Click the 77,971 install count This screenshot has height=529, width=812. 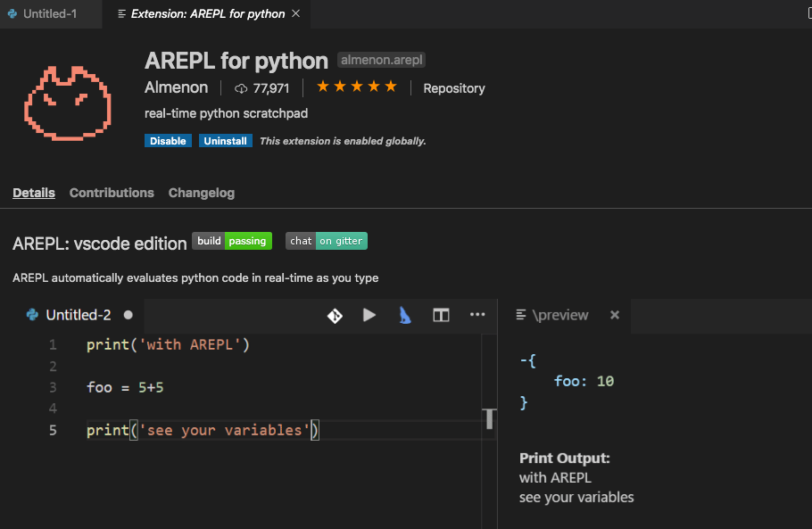click(262, 88)
